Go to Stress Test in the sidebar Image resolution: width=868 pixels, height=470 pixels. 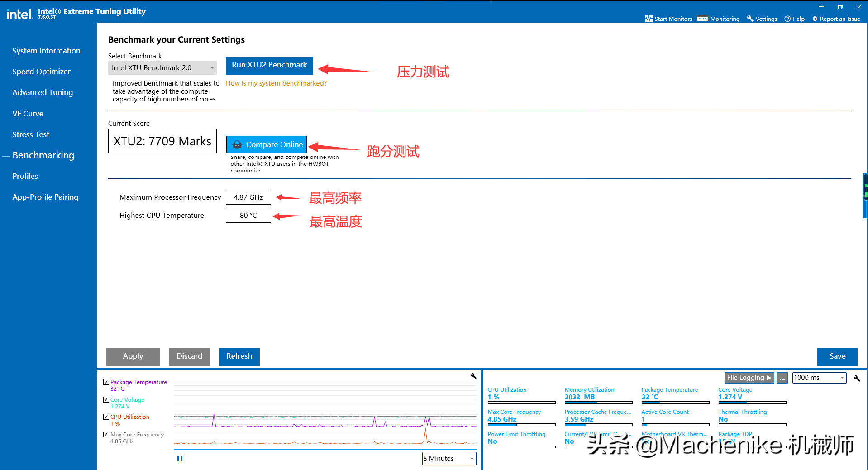point(31,134)
